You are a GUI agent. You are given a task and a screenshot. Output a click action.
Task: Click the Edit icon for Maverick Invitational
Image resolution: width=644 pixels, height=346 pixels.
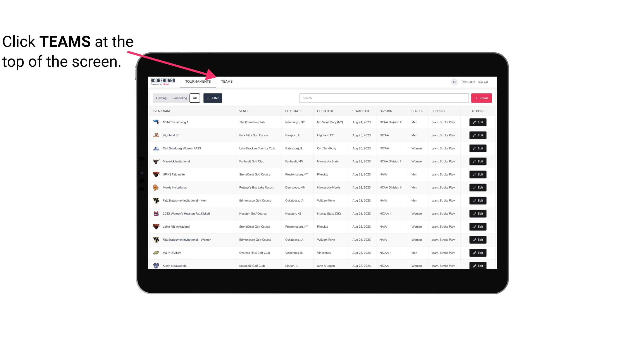click(478, 161)
